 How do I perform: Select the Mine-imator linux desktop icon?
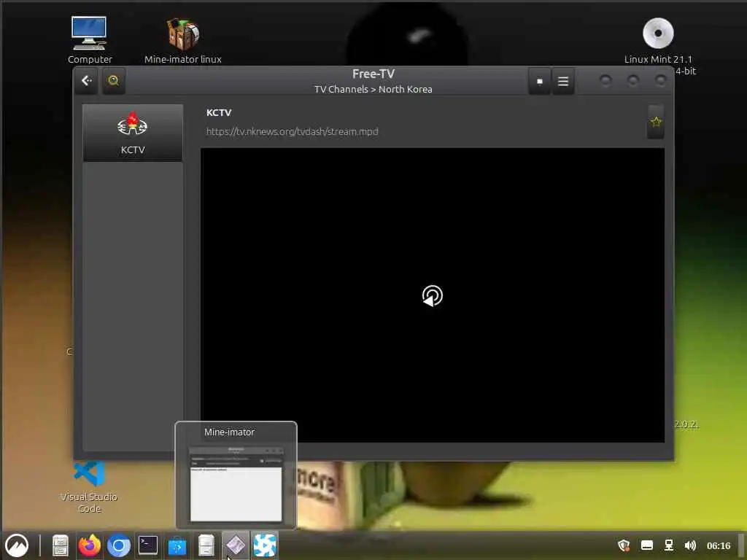183,41
